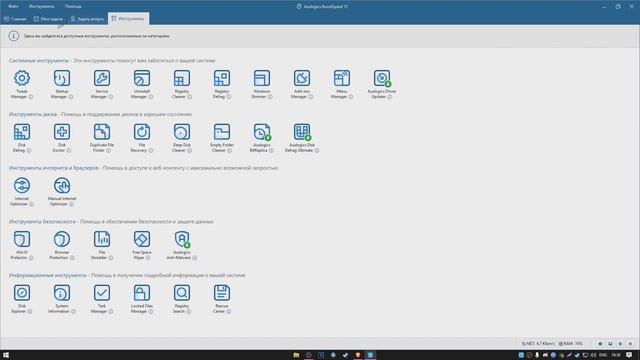Open File Explorer from the taskbar
This screenshot has width=640, height=360.
pos(296,355)
